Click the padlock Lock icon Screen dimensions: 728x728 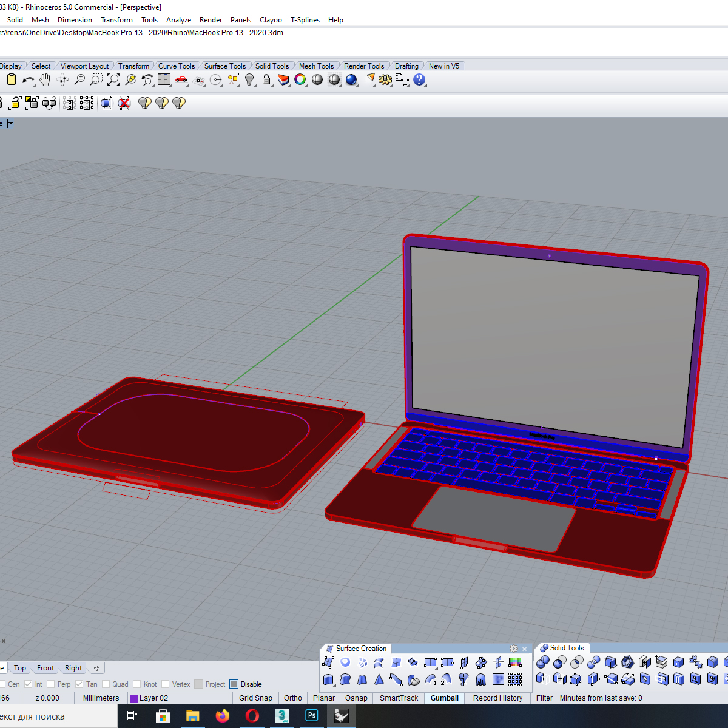[266, 80]
